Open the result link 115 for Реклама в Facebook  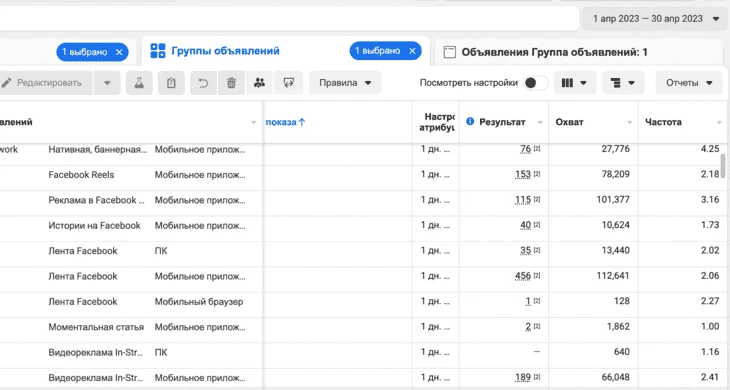(x=522, y=200)
